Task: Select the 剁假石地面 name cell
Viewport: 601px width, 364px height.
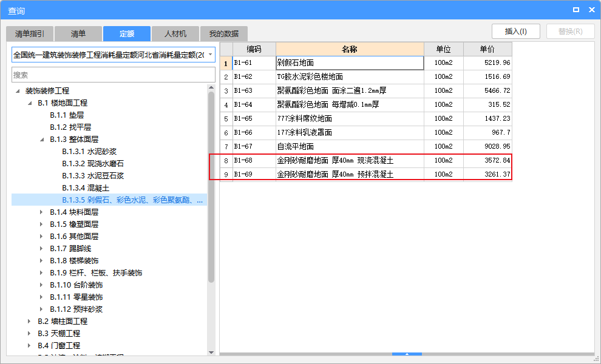Action: (x=350, y=63)
